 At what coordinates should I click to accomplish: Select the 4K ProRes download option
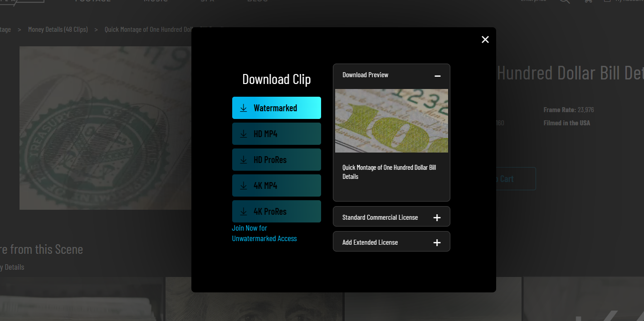pos(277,212)
